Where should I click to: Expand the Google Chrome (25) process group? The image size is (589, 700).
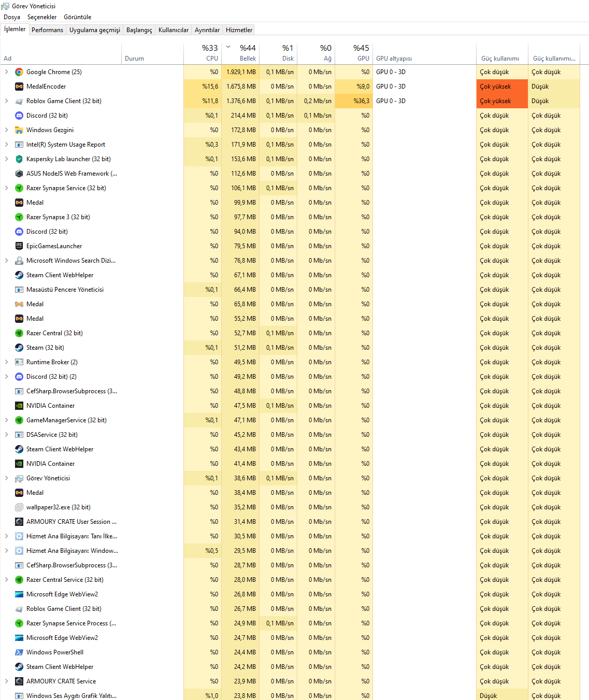pyautogui.click(x=6, y=72)
